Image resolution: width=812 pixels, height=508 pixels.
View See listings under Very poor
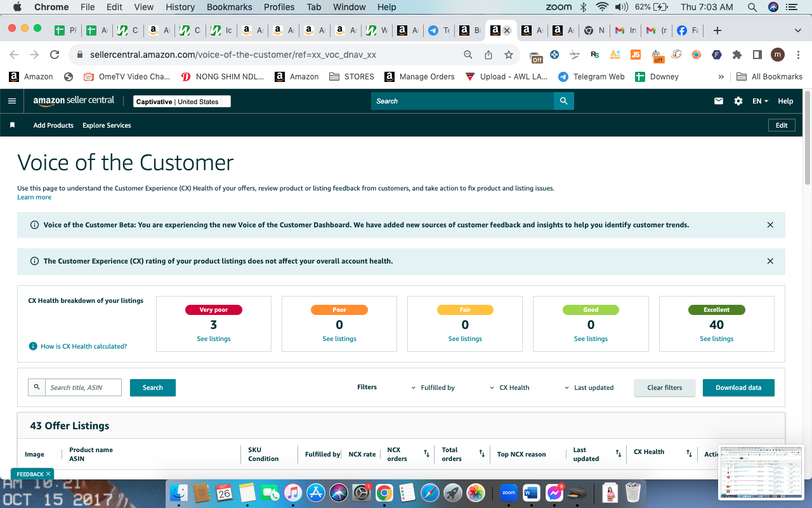[214, 338]
